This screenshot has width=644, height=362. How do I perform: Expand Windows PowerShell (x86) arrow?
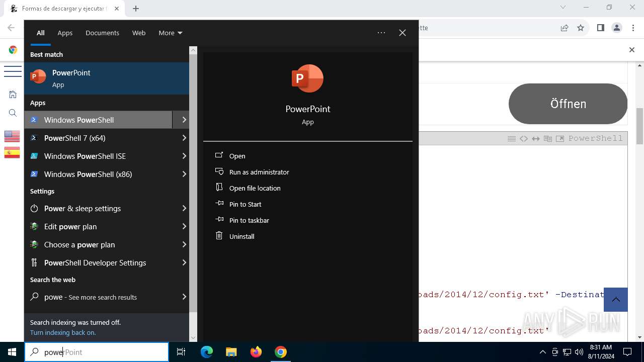tap(184, 174)
